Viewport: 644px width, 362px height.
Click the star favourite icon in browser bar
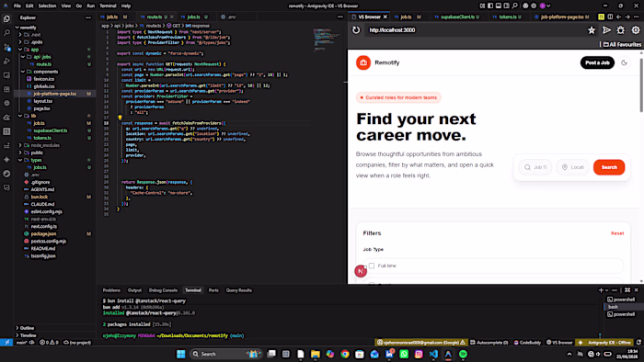coord(592,30)
